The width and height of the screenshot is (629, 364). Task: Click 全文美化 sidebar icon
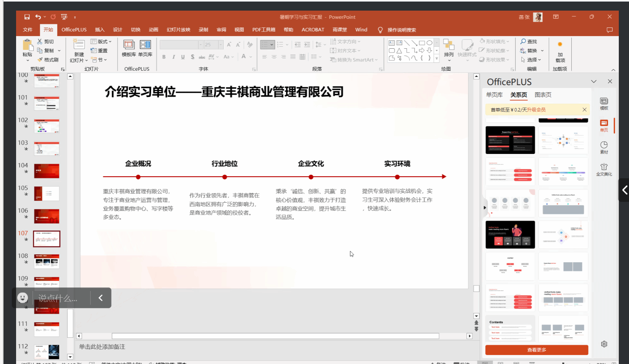pyautogui.click(x=604, y=169)
